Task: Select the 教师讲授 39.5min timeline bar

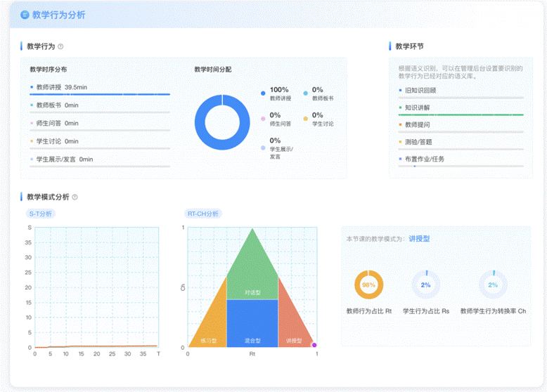Action: [x=100, y=94]
